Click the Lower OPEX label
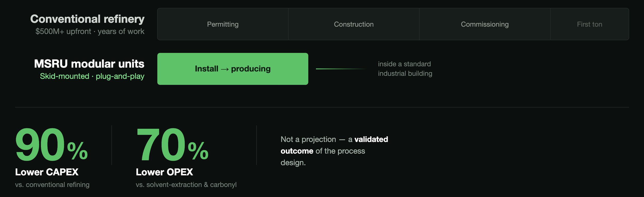The width and height of the screenshot is (644, 197). coord(164,172)
